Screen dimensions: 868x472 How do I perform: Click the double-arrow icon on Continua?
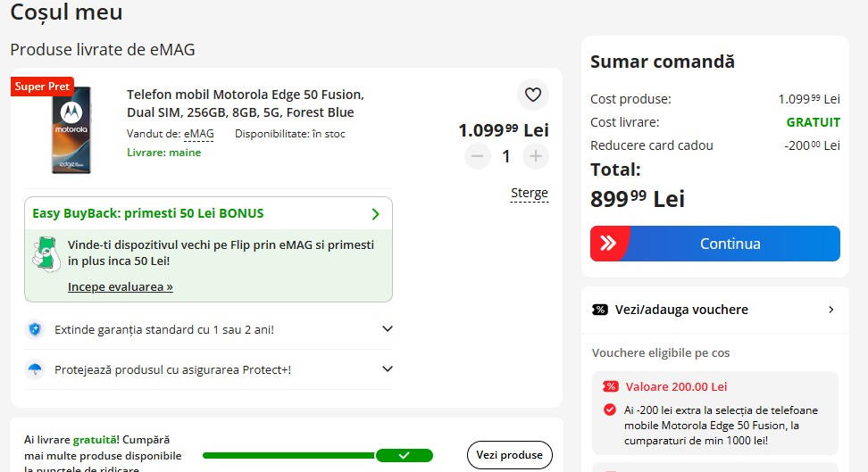click(608, 244)
